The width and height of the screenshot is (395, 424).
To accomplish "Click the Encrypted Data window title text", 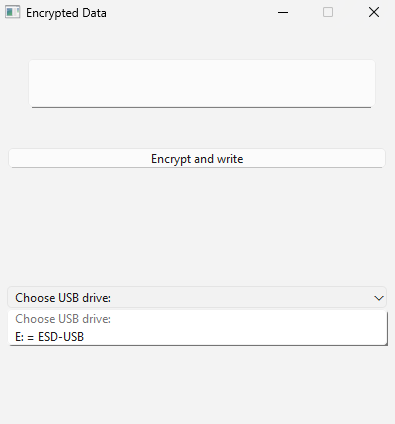I will click(x=66, y=13).
